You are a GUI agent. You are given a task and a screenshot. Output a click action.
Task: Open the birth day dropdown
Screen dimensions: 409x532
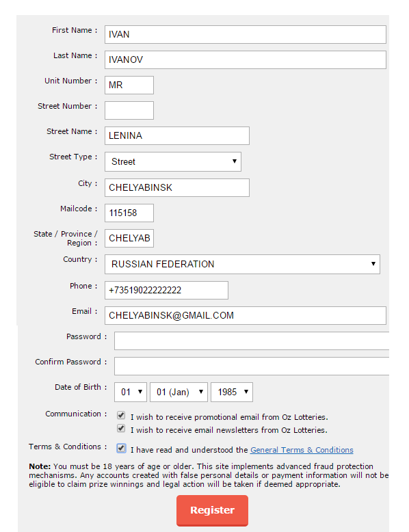point(131,393)
